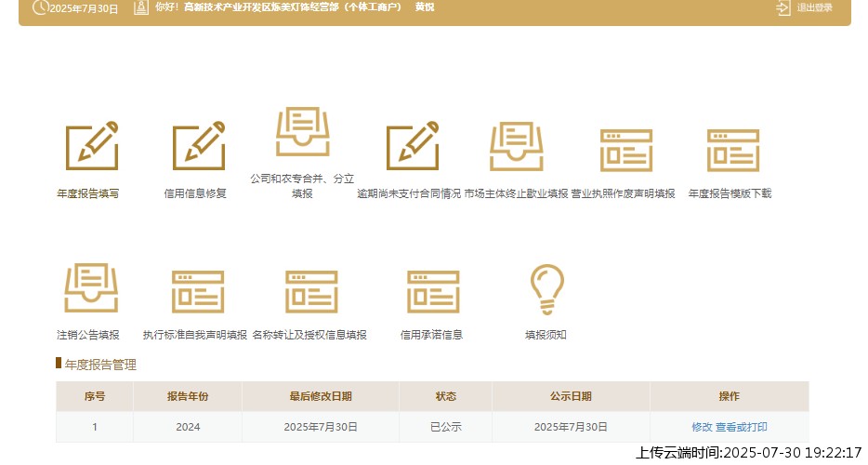Open the 营业执照作废声明填报 form icon
Screen dimensions: 868x465
pos(626,151)
